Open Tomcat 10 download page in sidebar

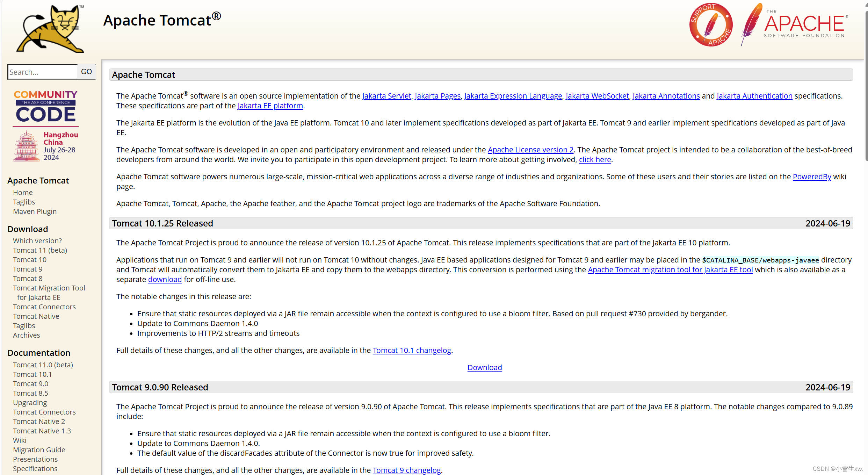tap(30, 260)
